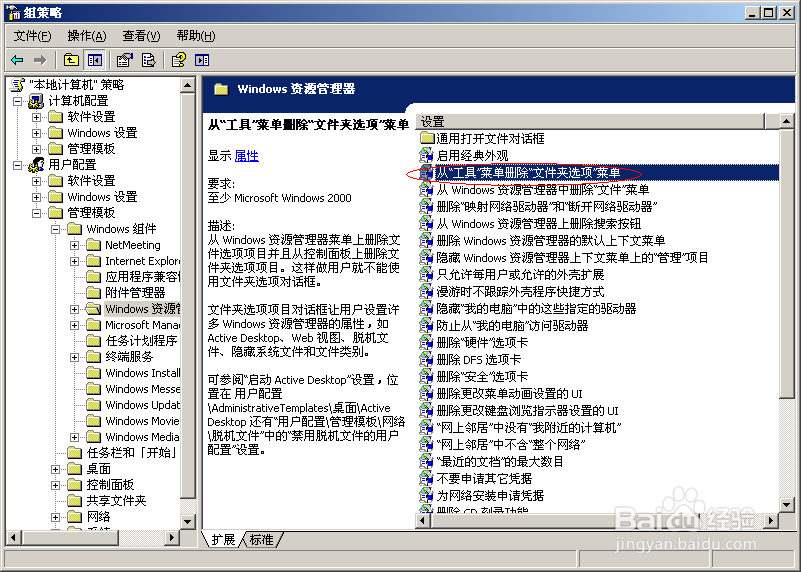Select 隐藏"我的电脑"中的这些指定的驱动器
Image resolution: width=801 pixels, height=572 pixels.
click(x=536, y=308)
